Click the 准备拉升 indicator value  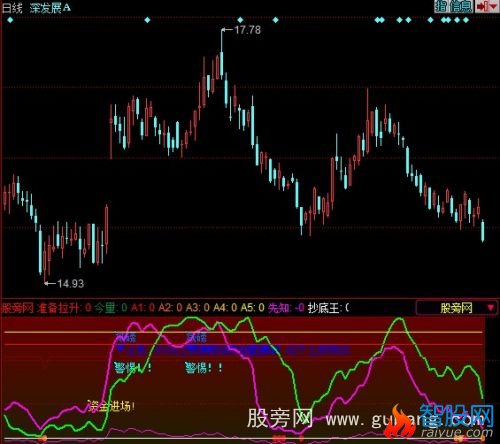[x=64, y=308]
